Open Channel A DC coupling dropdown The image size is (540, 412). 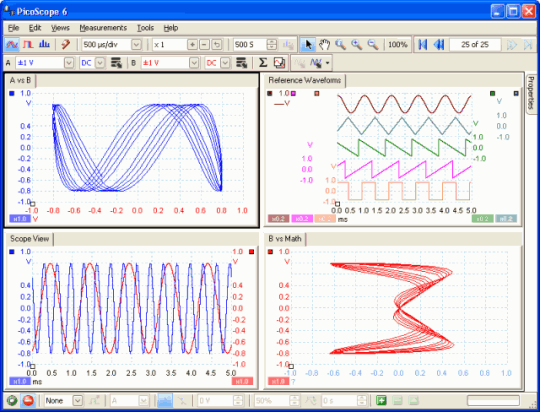click(100, 63)
